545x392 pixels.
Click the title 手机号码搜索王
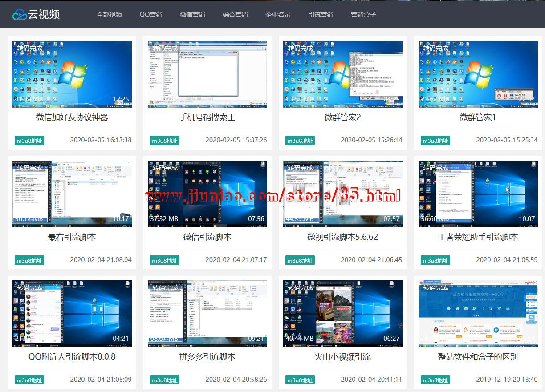207,117
